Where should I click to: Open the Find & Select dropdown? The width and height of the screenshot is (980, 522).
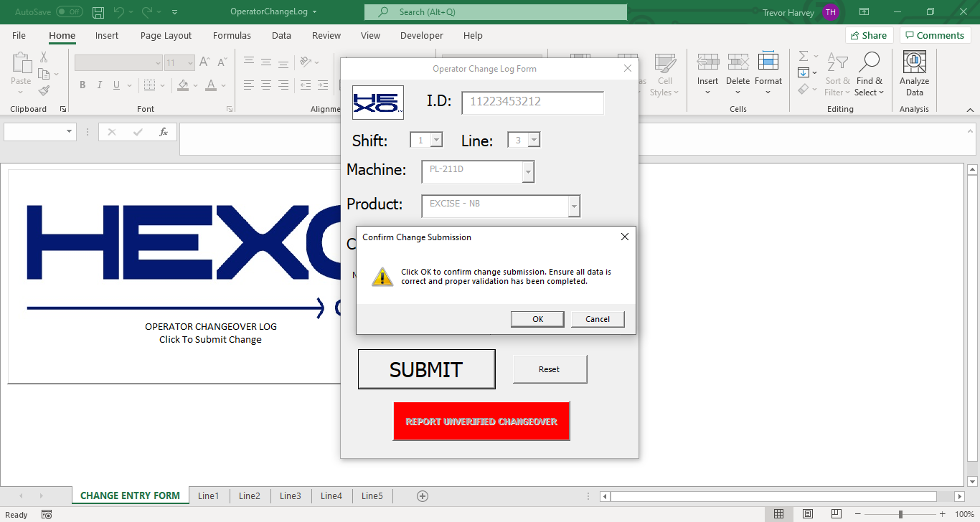[x=870, y=73]
